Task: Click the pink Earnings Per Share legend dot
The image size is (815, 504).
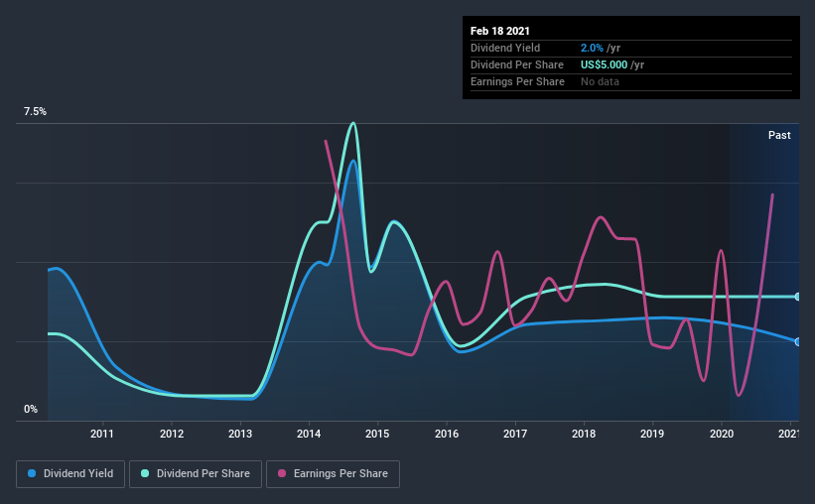Action: [282, 473]
